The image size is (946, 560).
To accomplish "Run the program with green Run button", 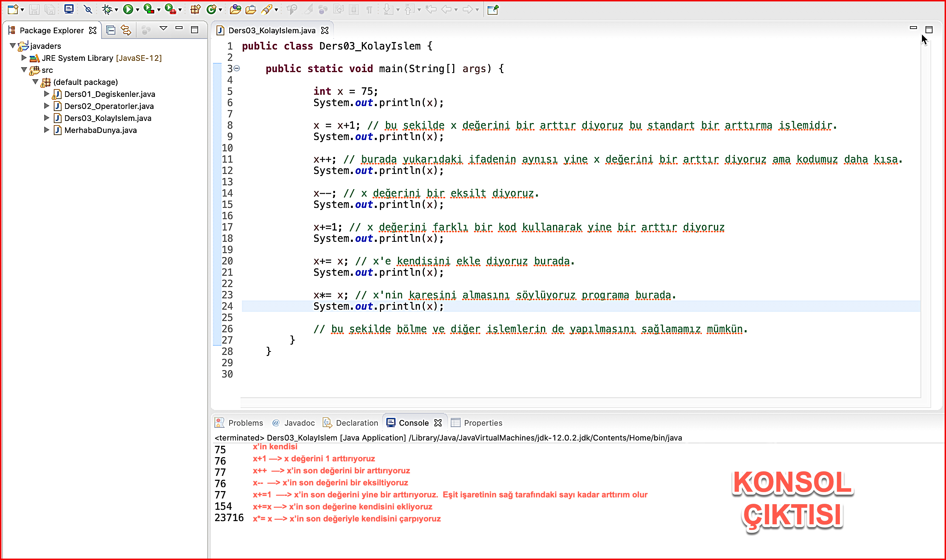I will 128,10.
